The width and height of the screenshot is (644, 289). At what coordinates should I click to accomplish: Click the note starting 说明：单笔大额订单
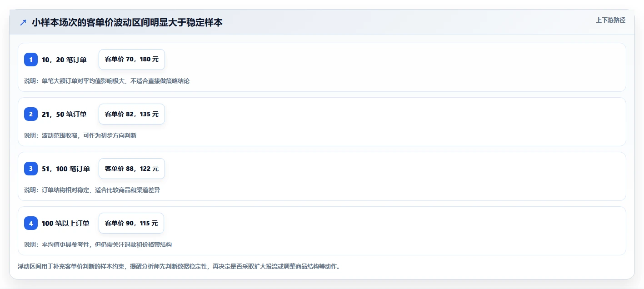(x=107, y=81)
